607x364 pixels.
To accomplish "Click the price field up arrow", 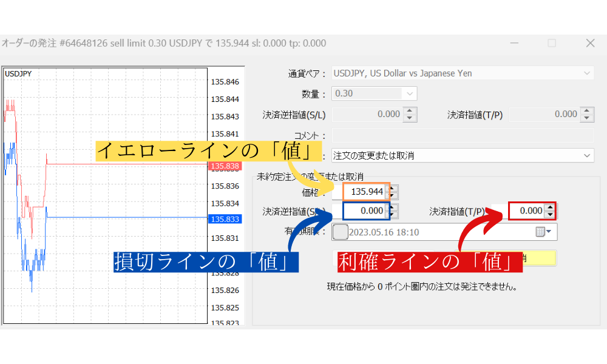I will pyautogui.click(x=393, y=189).
